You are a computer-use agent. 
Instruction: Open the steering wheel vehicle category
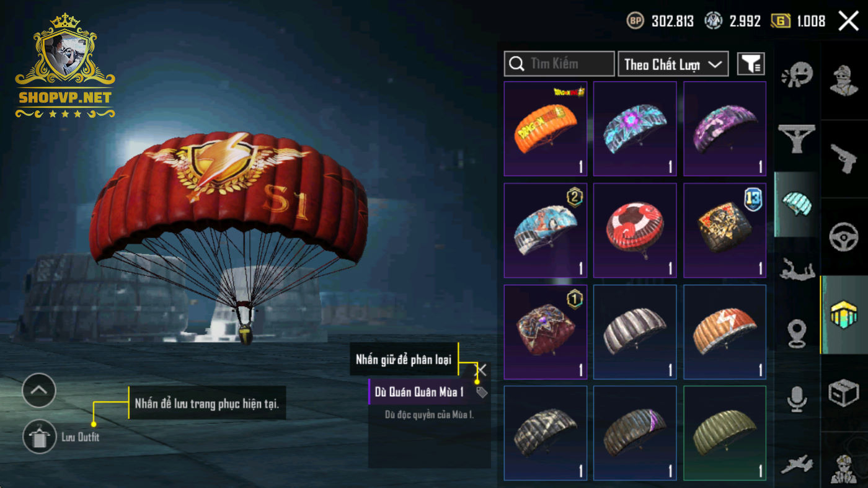(x=844, y=237)
